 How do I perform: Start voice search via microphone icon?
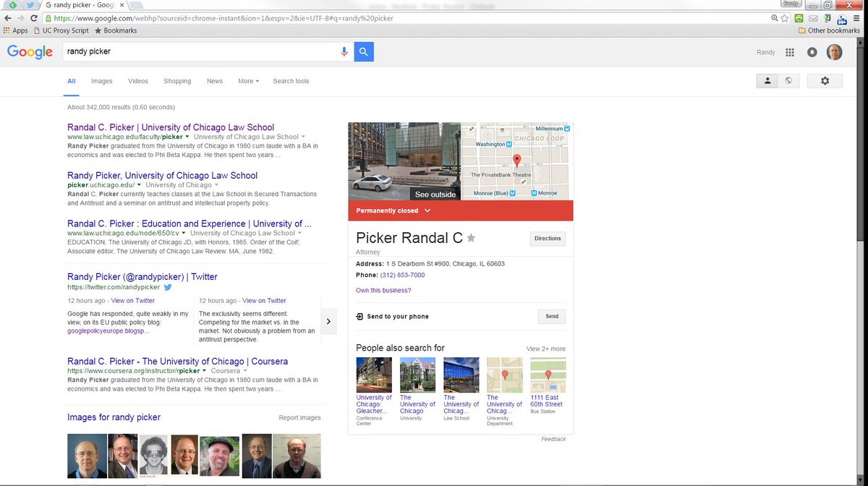point(344,51)
